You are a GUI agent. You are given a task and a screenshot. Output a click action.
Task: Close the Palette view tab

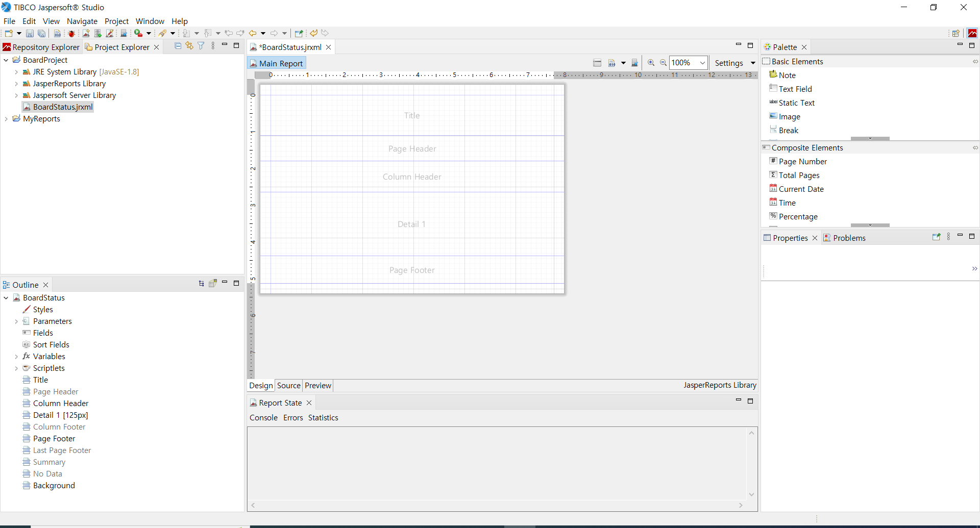[804, 47]
